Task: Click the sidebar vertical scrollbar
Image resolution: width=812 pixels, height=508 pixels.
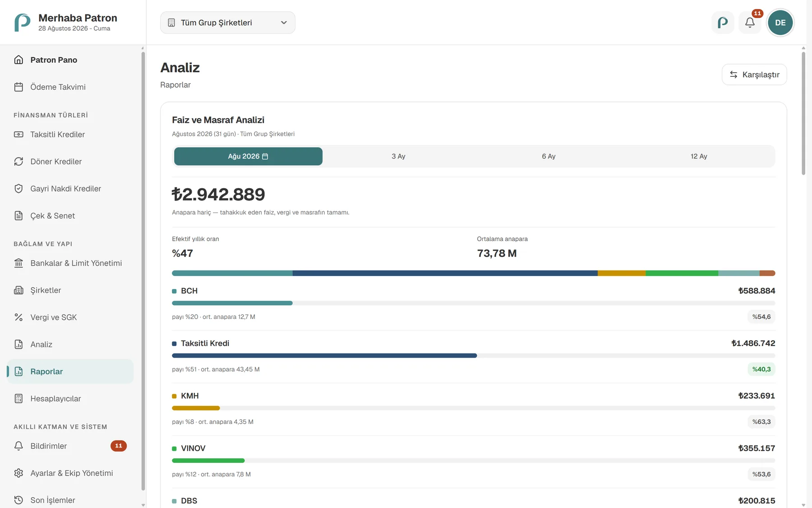Action: point(143,271)
